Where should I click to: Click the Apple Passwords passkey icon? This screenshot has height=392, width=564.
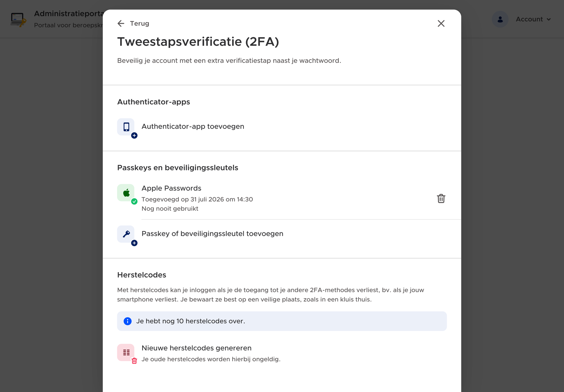point(126,193)
